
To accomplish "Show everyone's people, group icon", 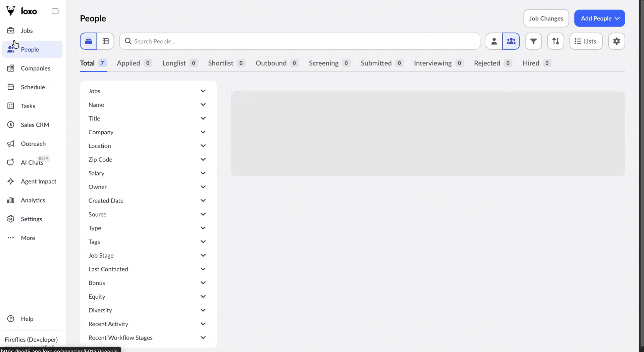I will tap(511, 41).
